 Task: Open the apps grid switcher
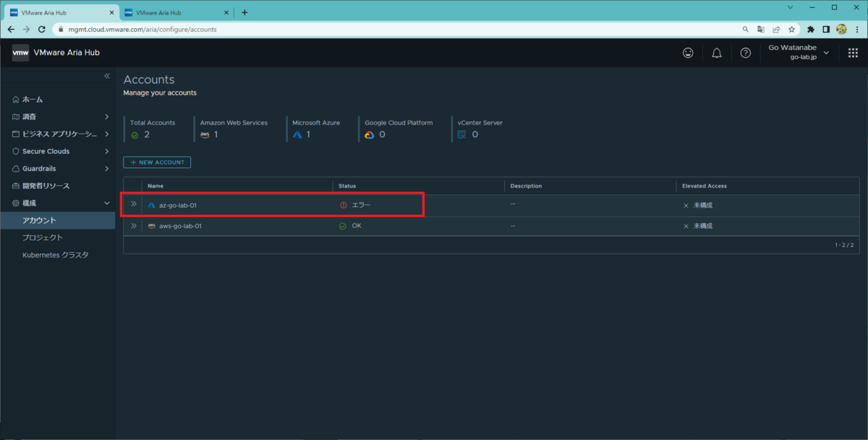pyautogui.click(x=852, y=53)
